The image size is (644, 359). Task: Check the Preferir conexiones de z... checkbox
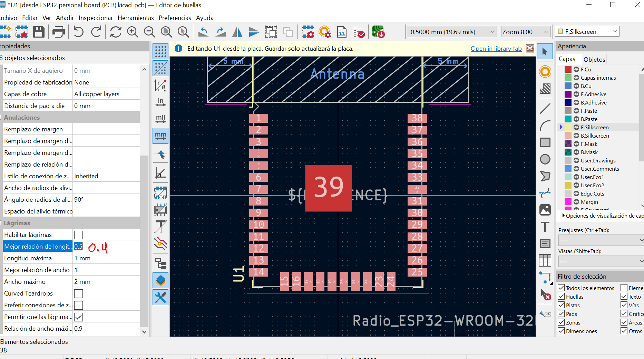[78, 305]
